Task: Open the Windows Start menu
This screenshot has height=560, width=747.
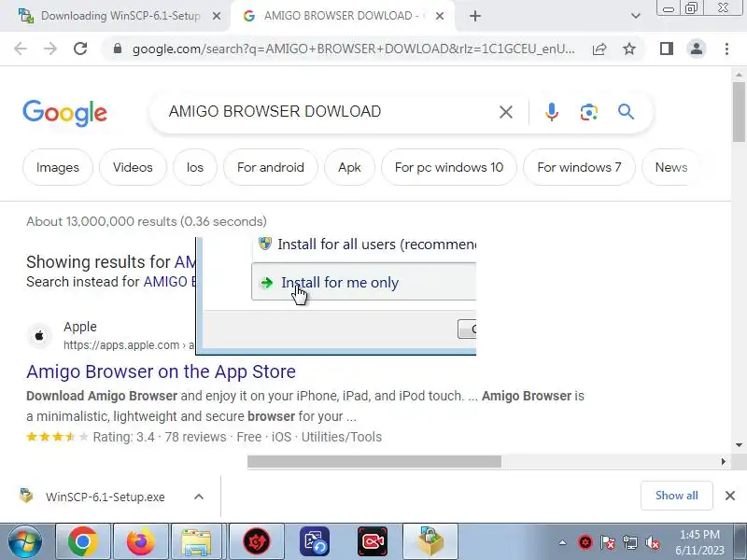Action: (x=25, y=541)
